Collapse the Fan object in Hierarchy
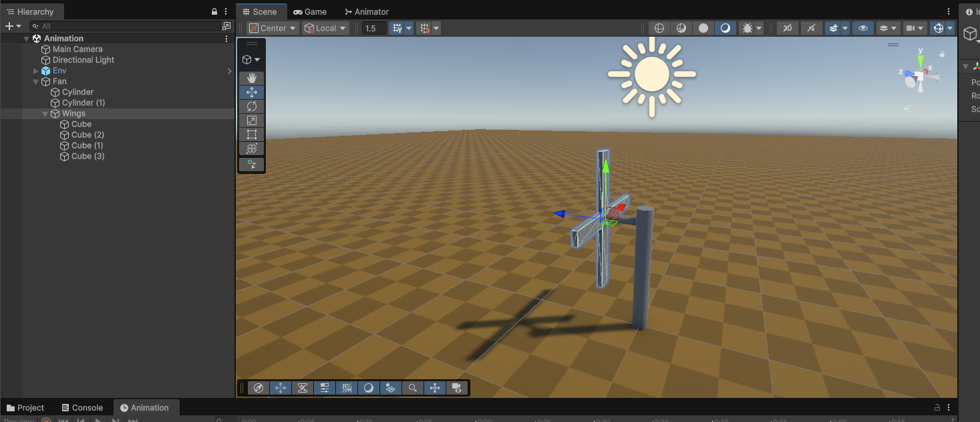Screen dimensions: 980x422 coord(36,82)
